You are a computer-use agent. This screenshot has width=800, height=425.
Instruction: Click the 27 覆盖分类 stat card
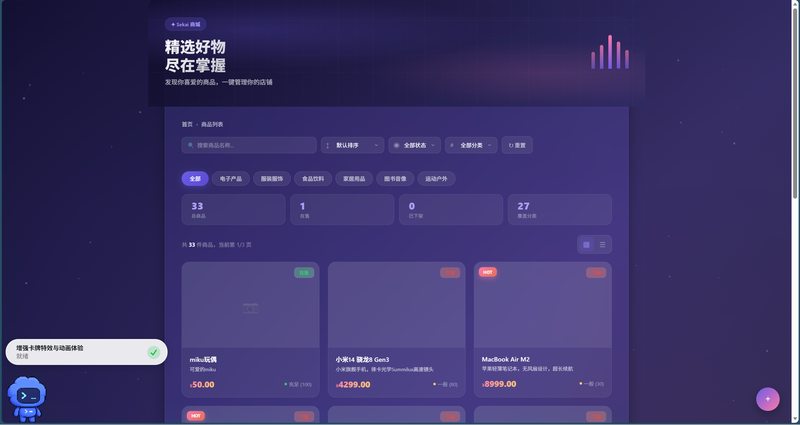point(560,209)
